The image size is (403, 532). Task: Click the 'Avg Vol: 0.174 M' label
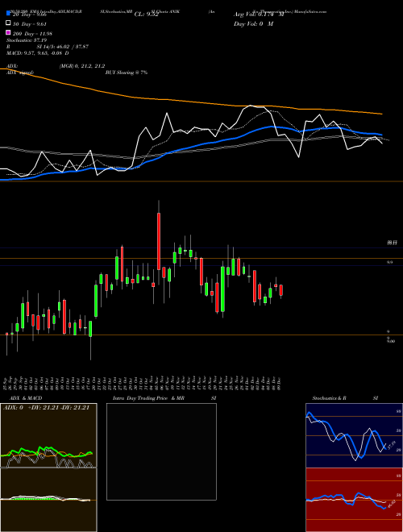(x=259, y=15)
